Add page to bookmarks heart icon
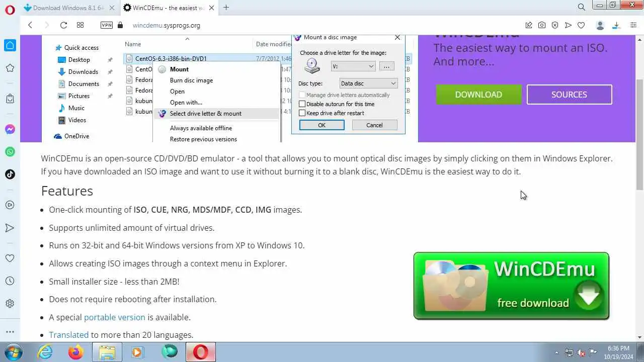644x362 pixels. 581,25
